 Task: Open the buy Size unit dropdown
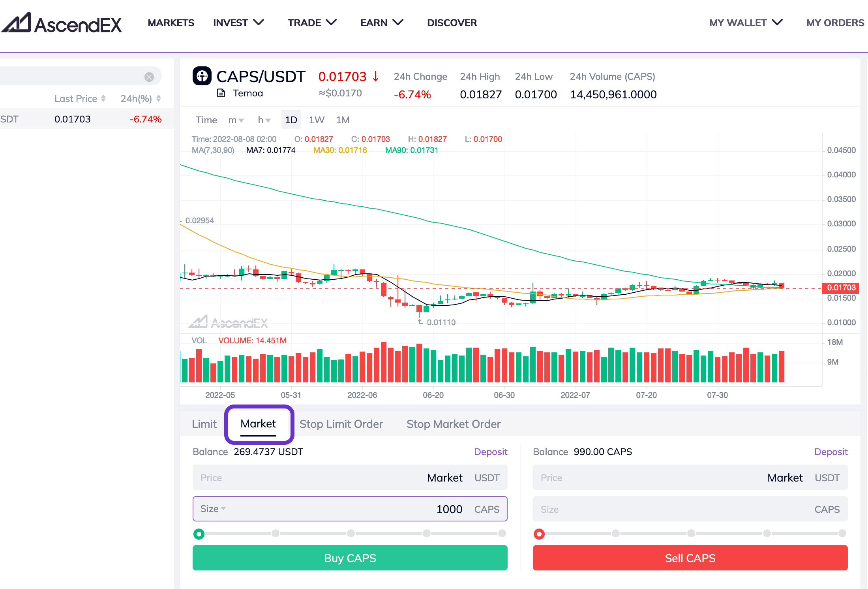[x=213, y=509]
